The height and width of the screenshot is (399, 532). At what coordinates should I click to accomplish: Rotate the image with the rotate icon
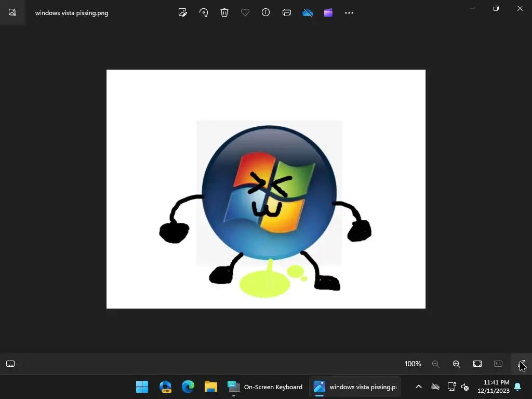click(204, 12)
